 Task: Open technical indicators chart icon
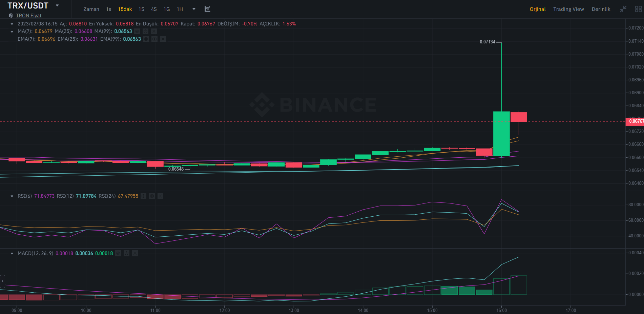(208, 9)
